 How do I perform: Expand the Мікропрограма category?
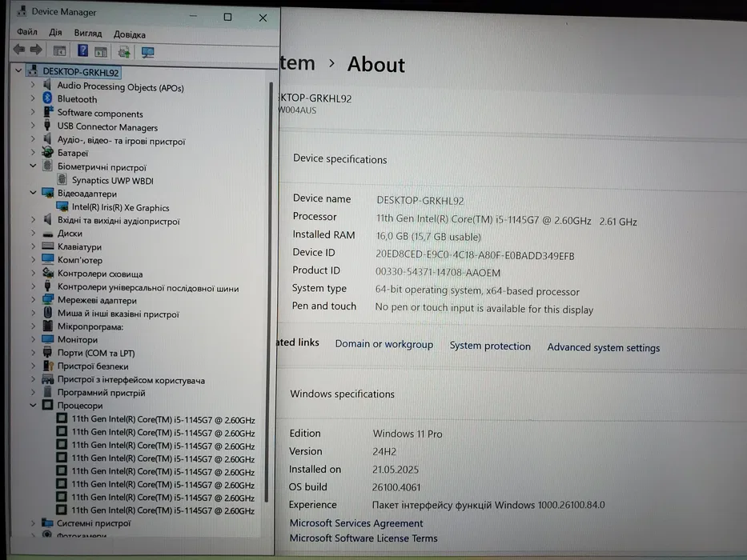(33, 326)
